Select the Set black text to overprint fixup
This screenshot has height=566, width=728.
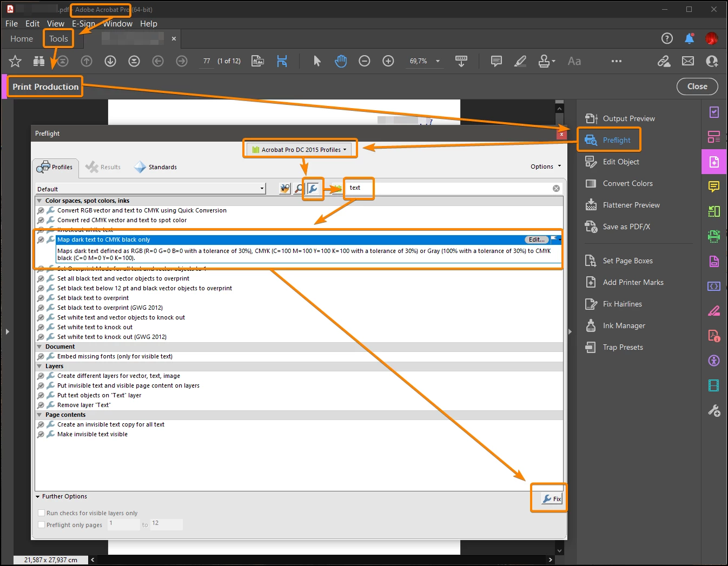(93, 298)
